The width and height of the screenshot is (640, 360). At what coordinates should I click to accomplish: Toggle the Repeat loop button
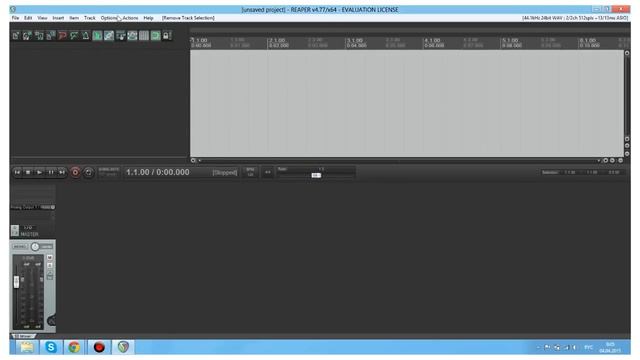[88, 172]
